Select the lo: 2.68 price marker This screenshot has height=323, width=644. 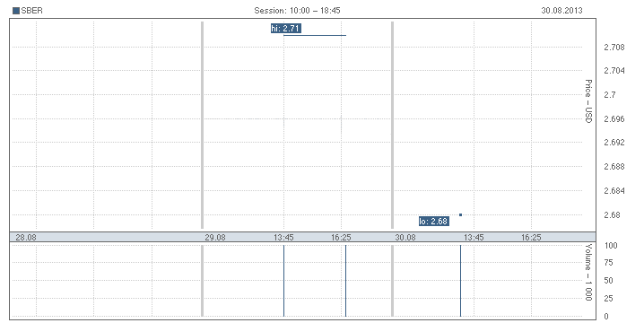pyautogui.click(x=434, y=221)
